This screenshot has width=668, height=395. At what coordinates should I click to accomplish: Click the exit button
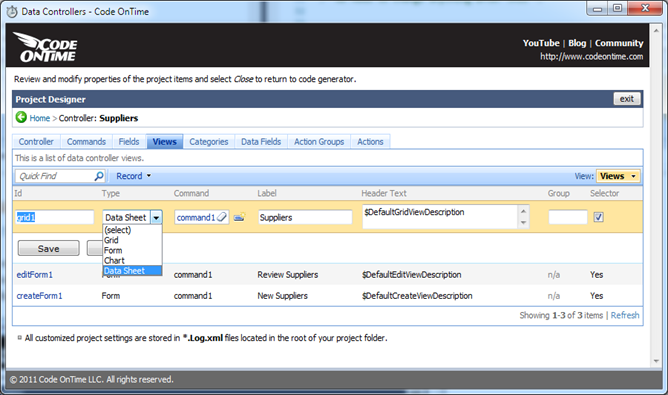point(627,99)
